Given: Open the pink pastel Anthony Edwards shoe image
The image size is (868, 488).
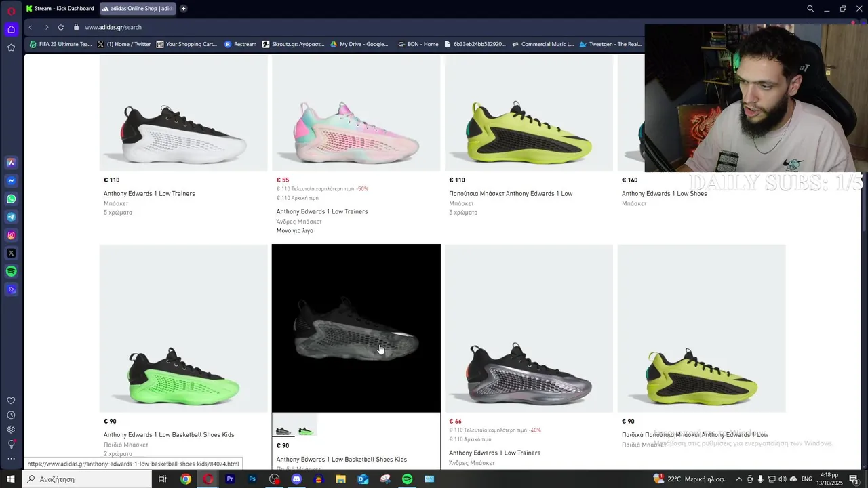Looking at the screenshot, I should click(x=356, y=113).
